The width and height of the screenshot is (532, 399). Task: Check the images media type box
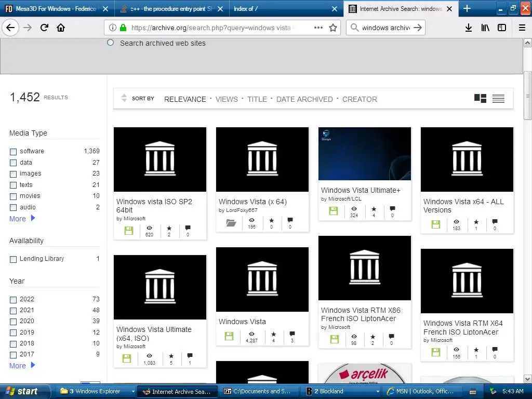[x=13, y=174]
